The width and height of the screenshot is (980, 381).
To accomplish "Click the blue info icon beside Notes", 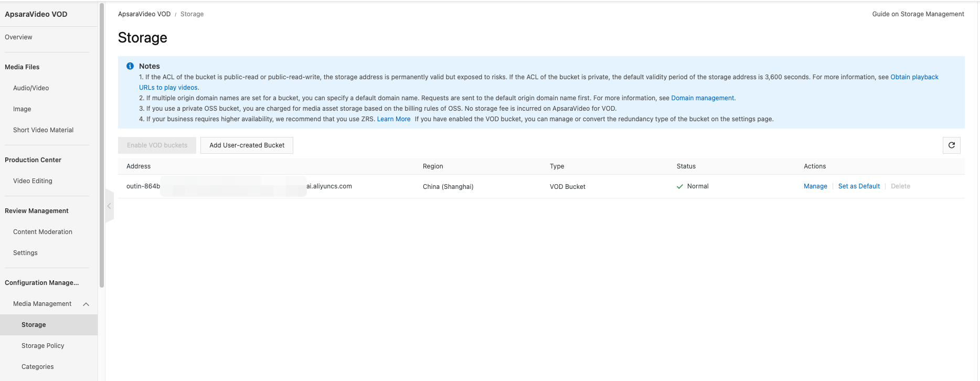I will coord(130,66).
